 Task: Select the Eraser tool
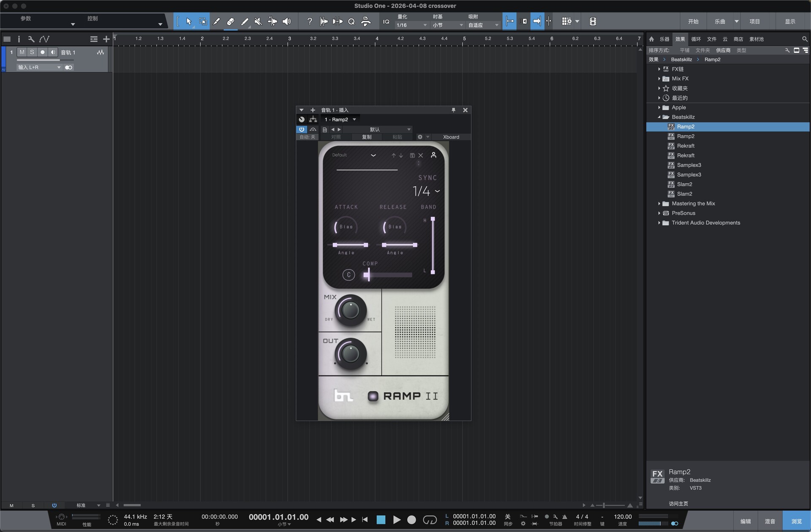[x=231, y=22]
